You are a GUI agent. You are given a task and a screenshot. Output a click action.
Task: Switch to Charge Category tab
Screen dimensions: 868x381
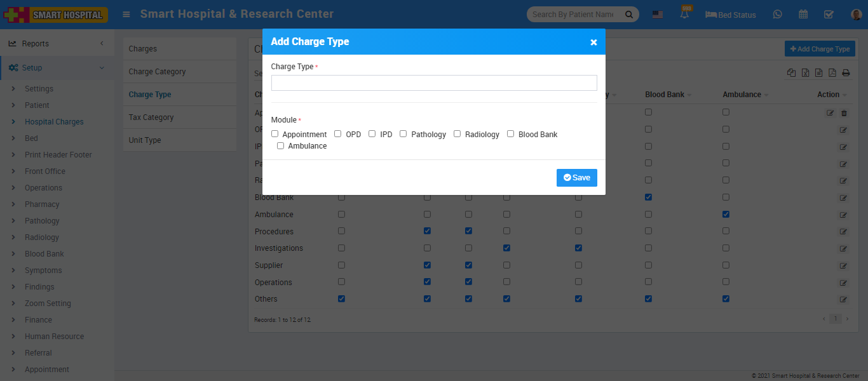coord(157,72)
